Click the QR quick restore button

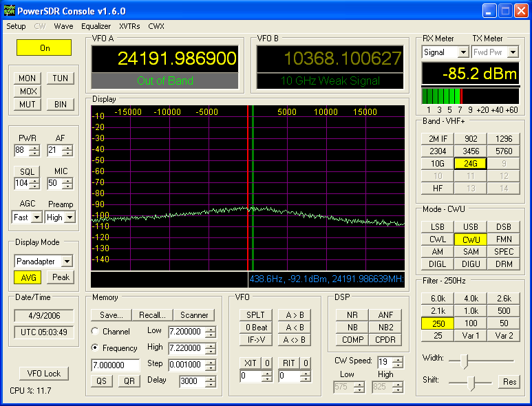(129, 381)
